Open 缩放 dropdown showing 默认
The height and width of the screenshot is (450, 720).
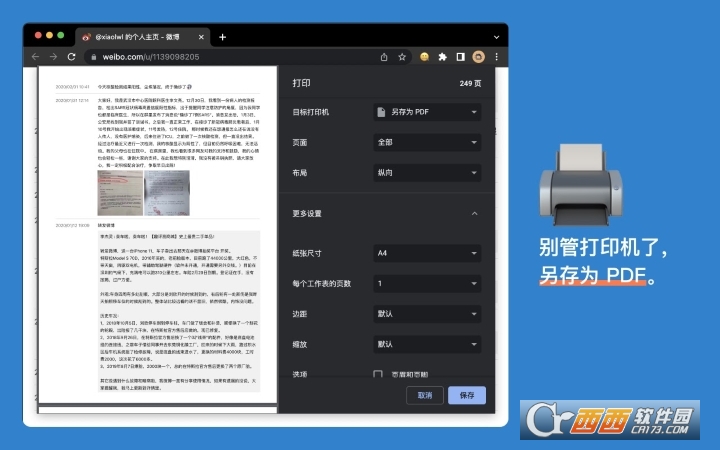[427, 344]
